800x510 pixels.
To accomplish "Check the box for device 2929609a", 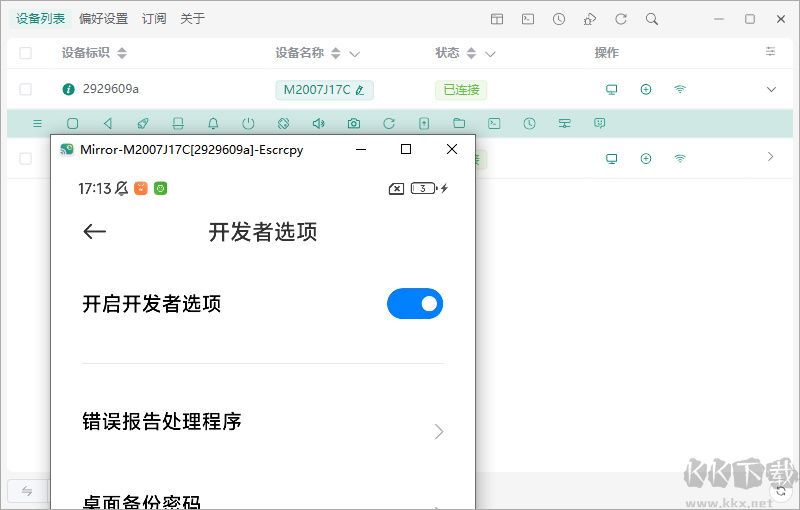I will (x=26, y=90).
